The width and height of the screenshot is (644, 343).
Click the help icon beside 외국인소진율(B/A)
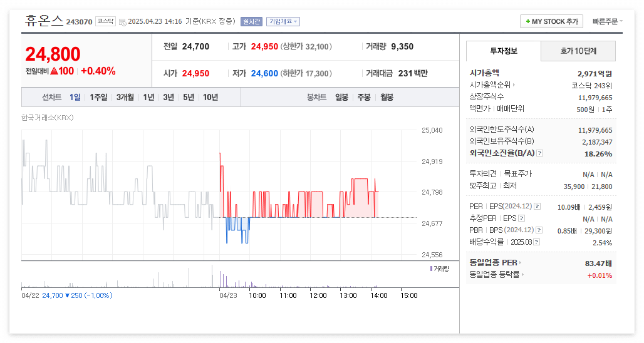[539, 153]
